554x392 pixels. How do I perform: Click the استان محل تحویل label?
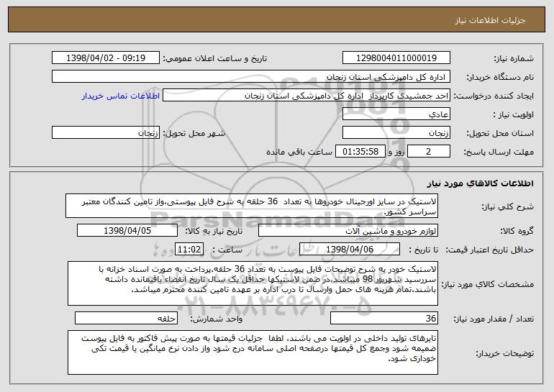tap(500, 134)
